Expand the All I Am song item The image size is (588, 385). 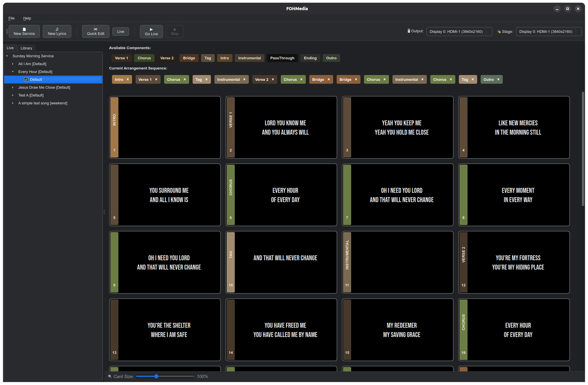(x=13, y=64)
